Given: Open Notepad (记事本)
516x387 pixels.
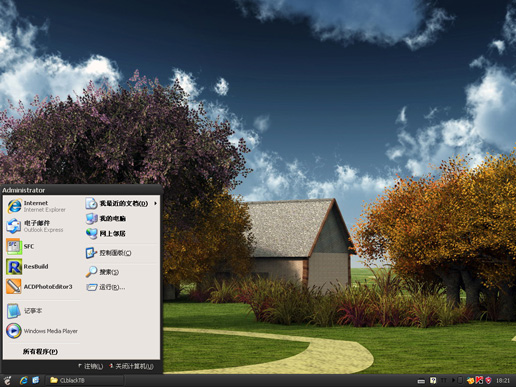Looking at the screenshot, I should click(42, 311).
